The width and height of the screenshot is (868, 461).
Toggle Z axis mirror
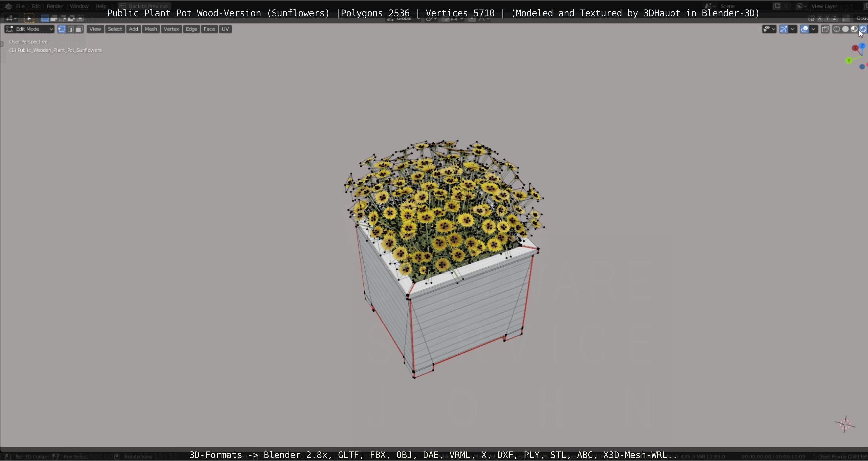(835, 18)
